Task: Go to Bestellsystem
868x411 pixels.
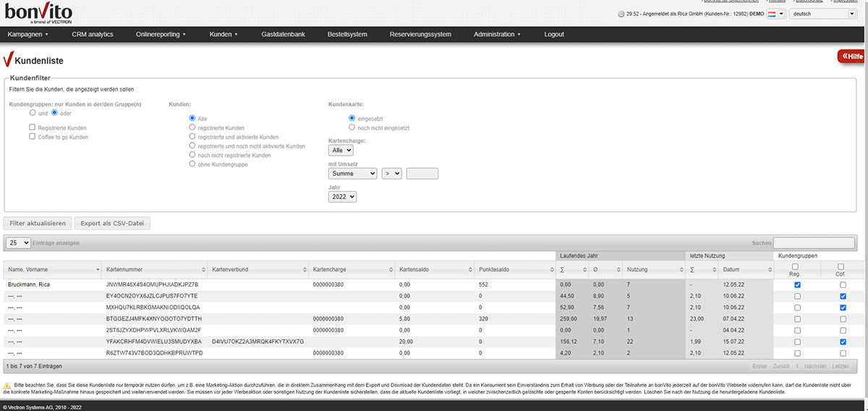Action: pos(347,34)
